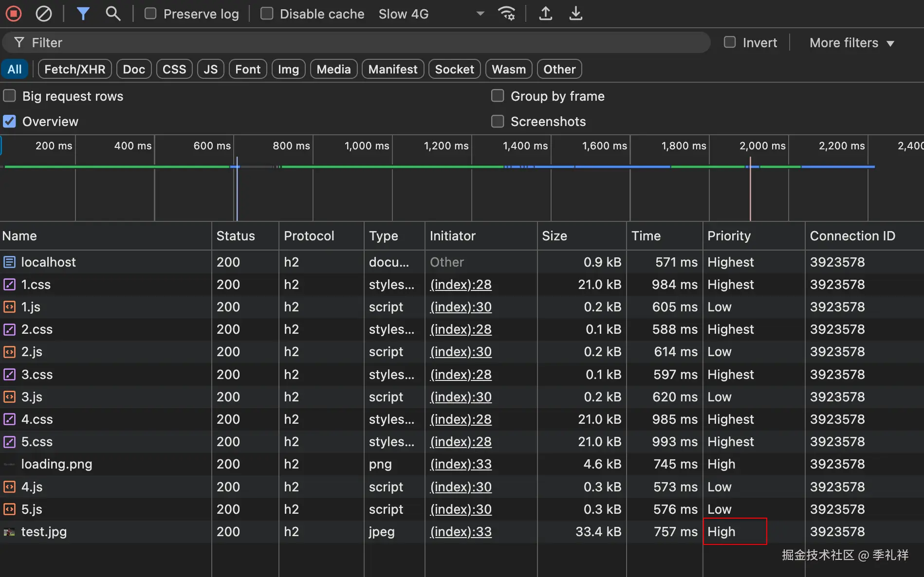
Task: Open the (index):28 initiator link for 1.css
Action: pos(461,285)
